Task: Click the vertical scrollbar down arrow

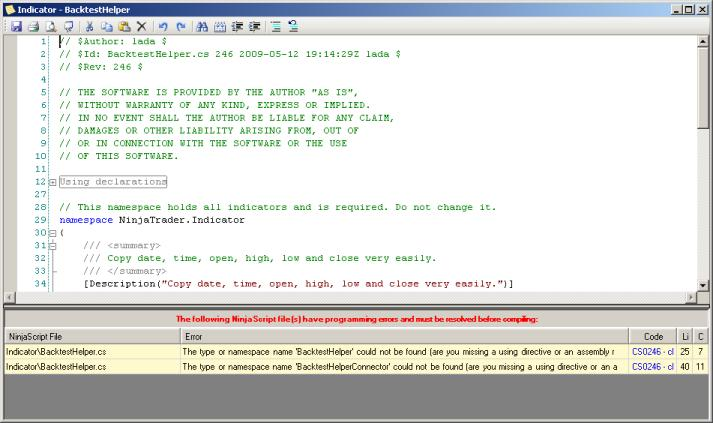Action: (703, 286)
